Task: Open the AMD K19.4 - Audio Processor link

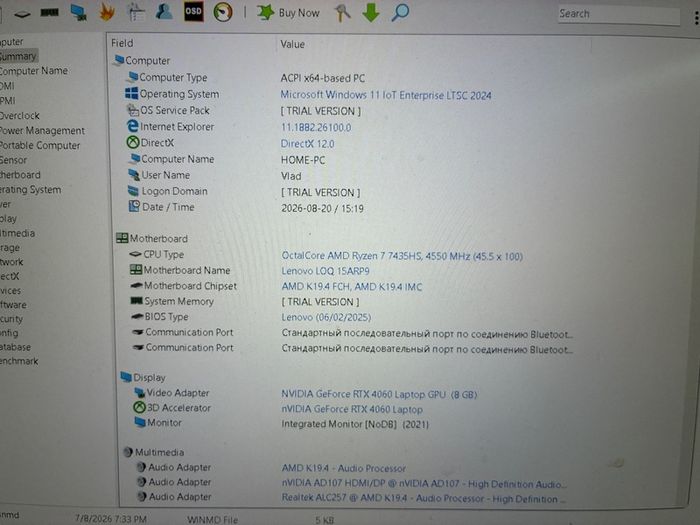Action: [x=344, y=468]
